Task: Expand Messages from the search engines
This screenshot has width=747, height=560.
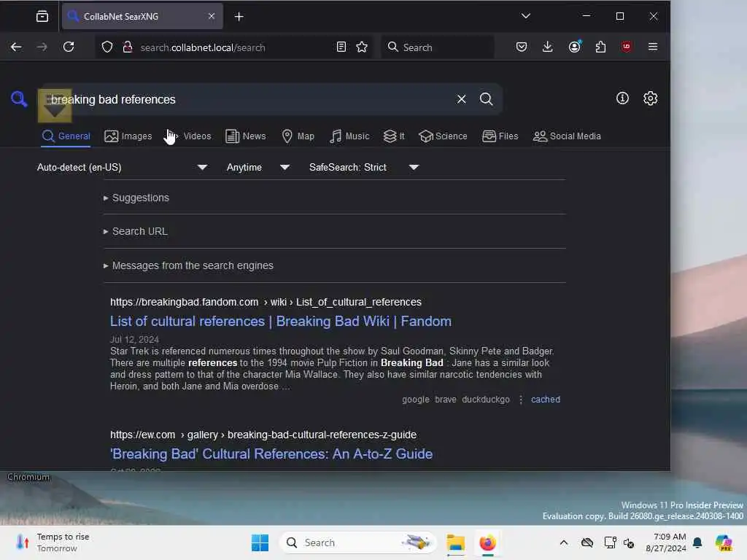Action: point(188,265)
